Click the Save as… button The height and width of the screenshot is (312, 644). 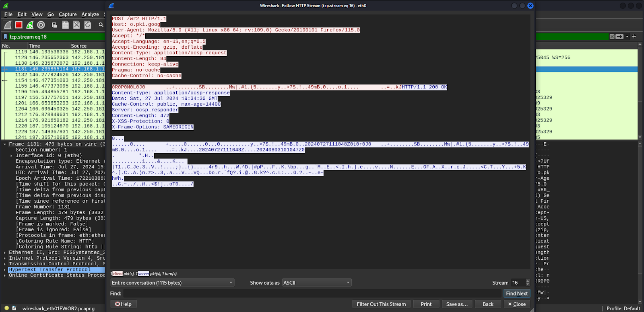pos(457,304)
